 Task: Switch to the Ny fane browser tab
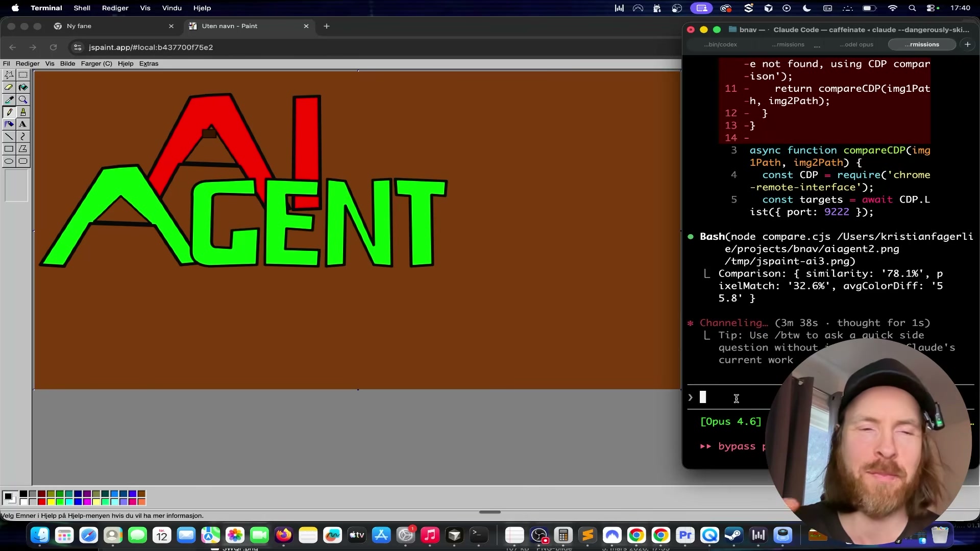(x=79, y=26)
